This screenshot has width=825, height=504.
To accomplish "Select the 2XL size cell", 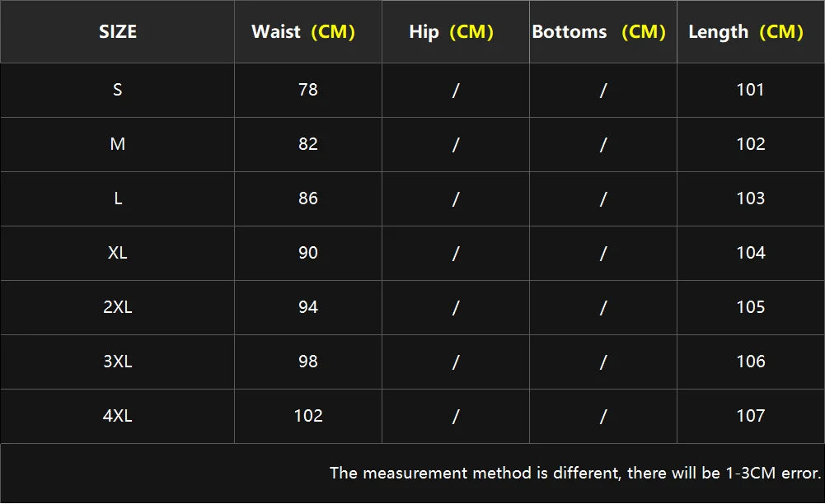I will [118, 307].
